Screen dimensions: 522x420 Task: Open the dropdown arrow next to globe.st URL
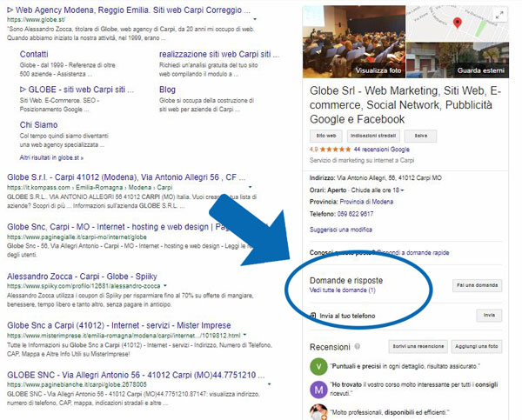255,19
